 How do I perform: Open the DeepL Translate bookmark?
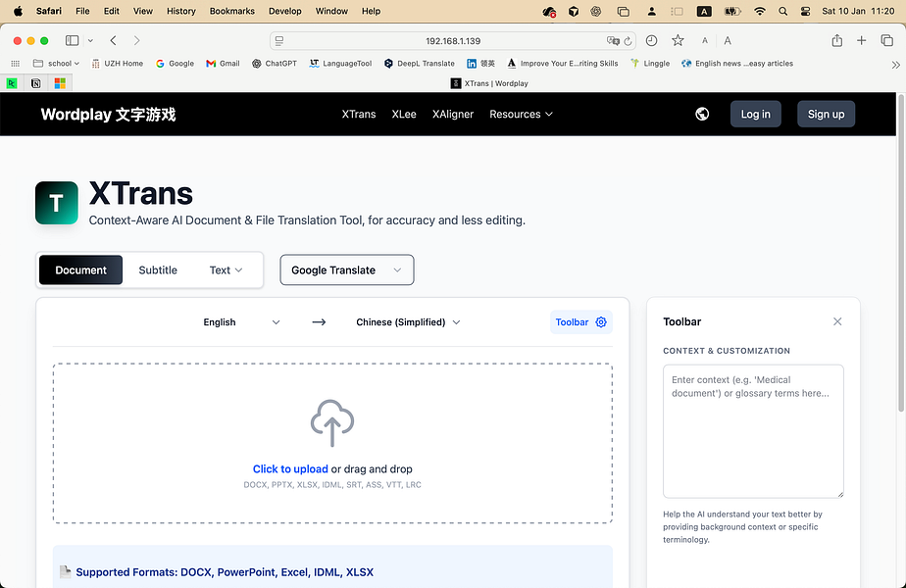(x=420, y=64)
